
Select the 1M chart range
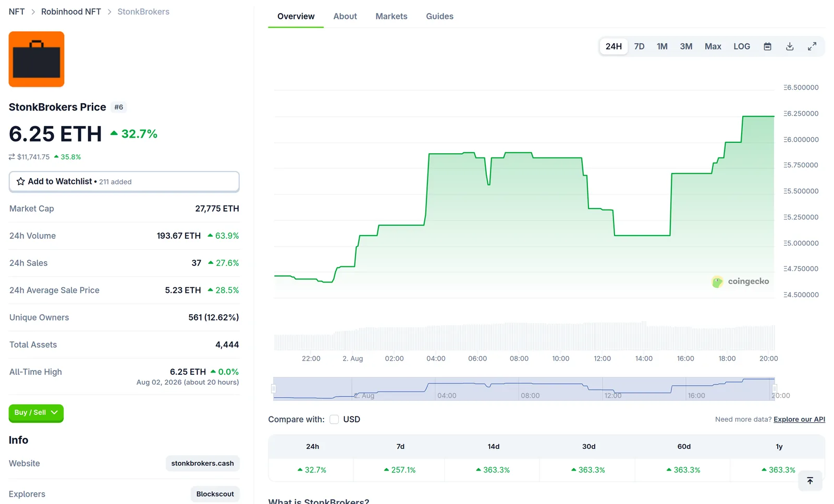pos(662,46)
